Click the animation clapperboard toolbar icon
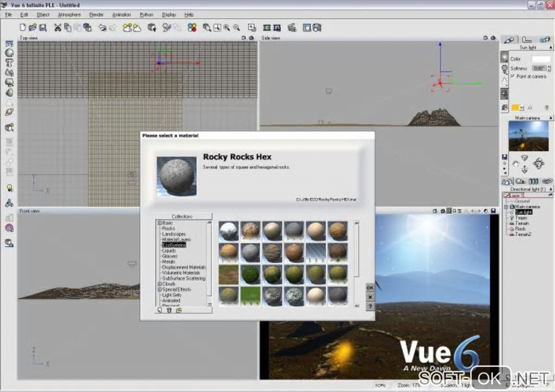Image resolution: width=555 pixels, height=392 pixels. coord(292,28)
